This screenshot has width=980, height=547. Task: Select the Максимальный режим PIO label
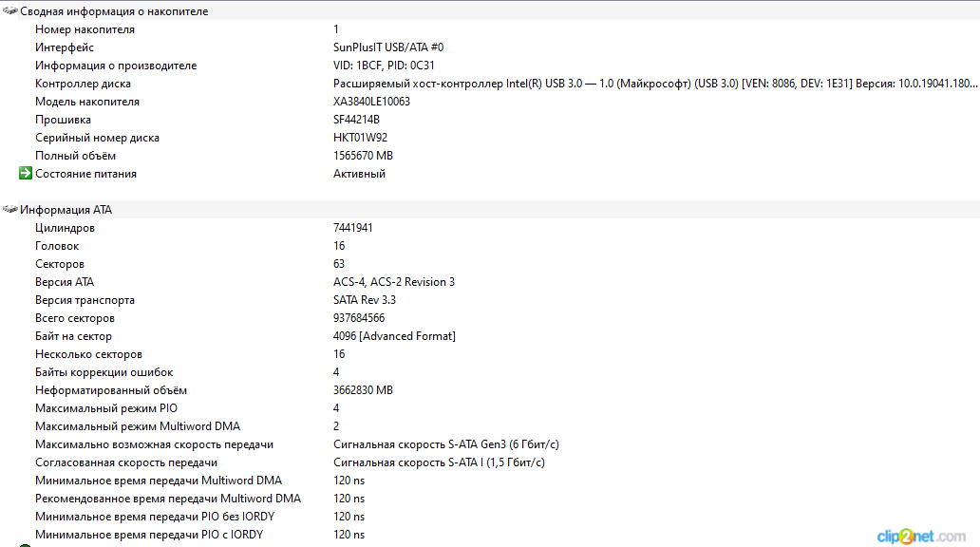tap(106, 408)
